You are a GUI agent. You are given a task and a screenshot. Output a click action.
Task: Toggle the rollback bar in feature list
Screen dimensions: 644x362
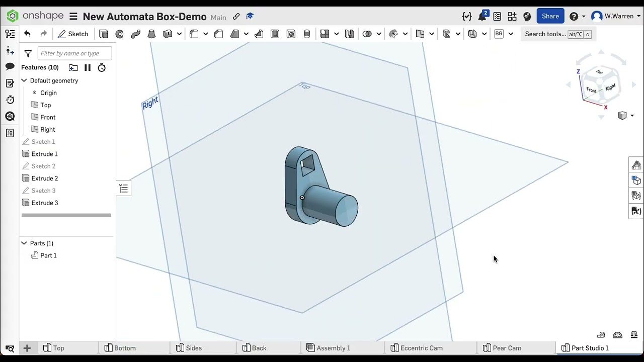click(66, 215)
